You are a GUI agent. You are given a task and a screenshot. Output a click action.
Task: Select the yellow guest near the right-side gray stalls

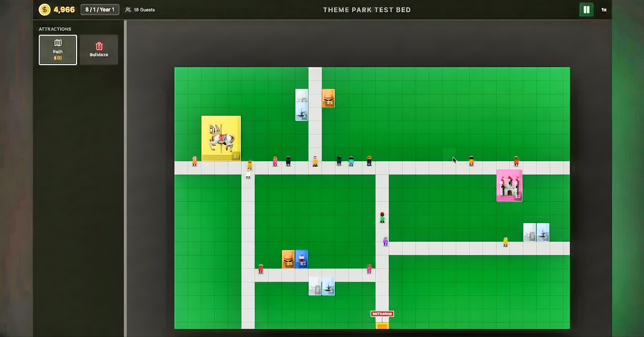point(505,242)
